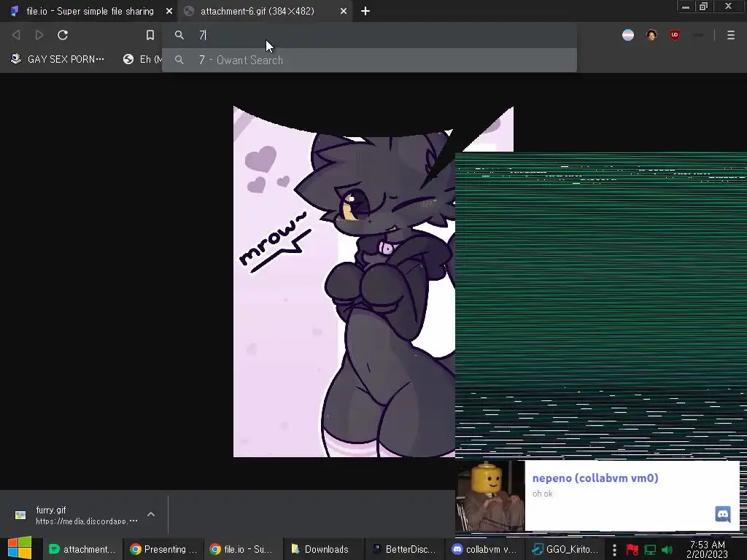Close the attachment-6.gif tab

click(343, 11)
